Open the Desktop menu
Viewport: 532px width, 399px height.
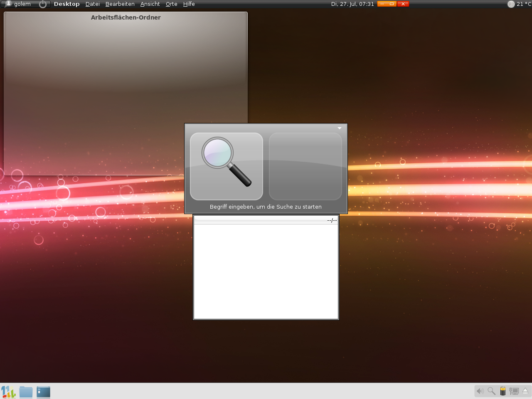[x=66, y=4]
